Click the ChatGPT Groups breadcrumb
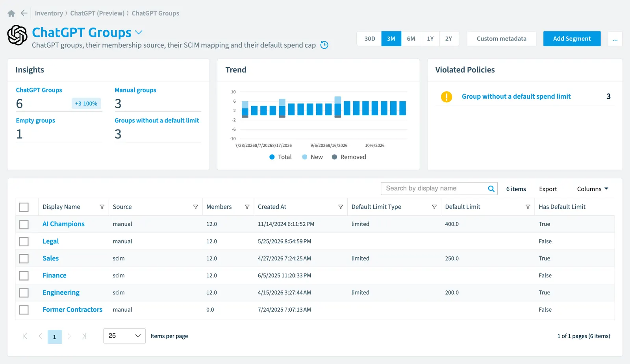 point(155,13)
